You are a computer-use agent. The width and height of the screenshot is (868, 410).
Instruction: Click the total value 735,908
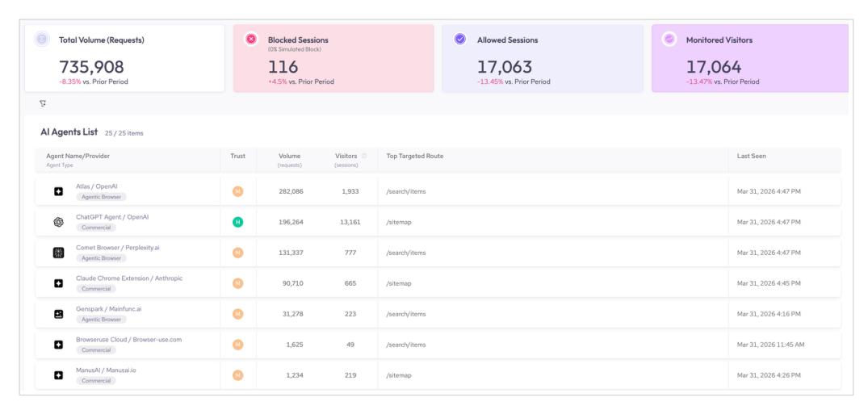pos(91,67)
